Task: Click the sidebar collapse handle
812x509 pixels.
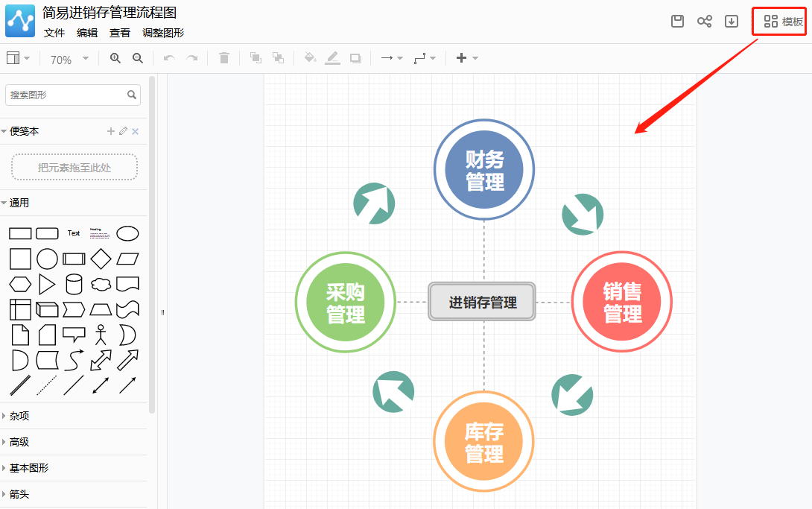Action: [x=162, y=313]
